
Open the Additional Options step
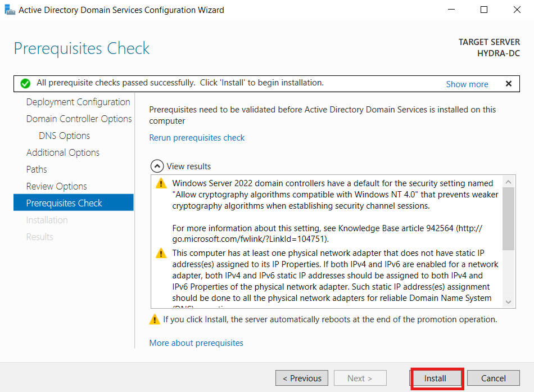click(63, 152)
